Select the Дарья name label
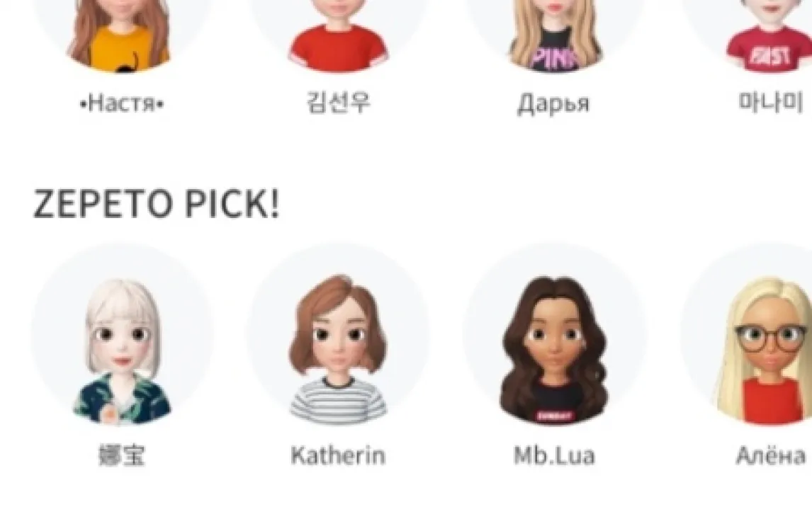Viewport: 812px width, 507px height. pos(553,103)
